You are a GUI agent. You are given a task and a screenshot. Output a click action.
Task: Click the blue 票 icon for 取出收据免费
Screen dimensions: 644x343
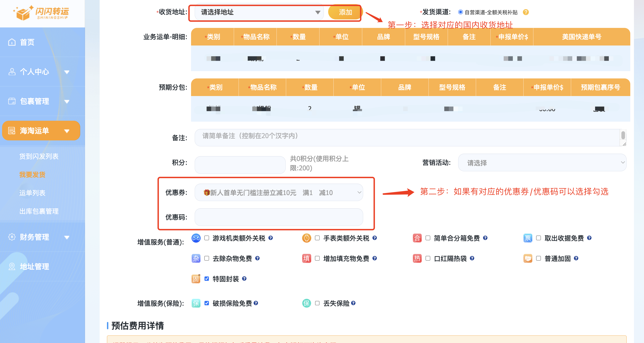point(527,238)
